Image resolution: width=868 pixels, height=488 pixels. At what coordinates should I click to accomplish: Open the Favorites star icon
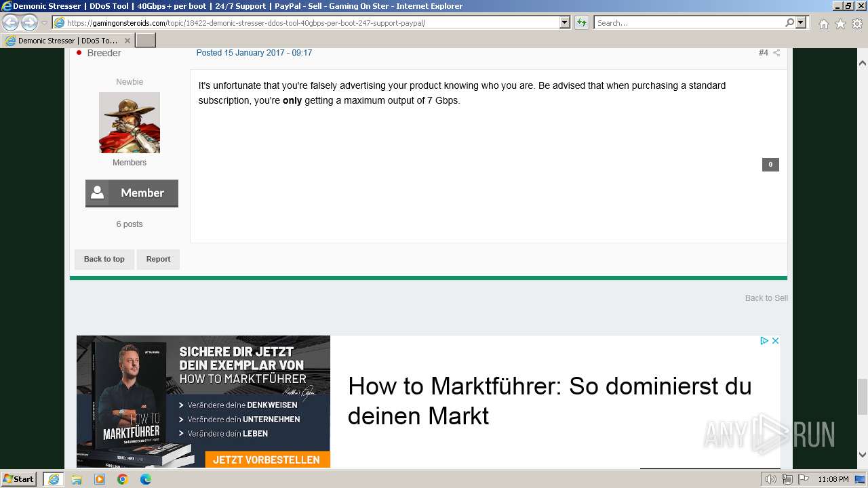840,24
